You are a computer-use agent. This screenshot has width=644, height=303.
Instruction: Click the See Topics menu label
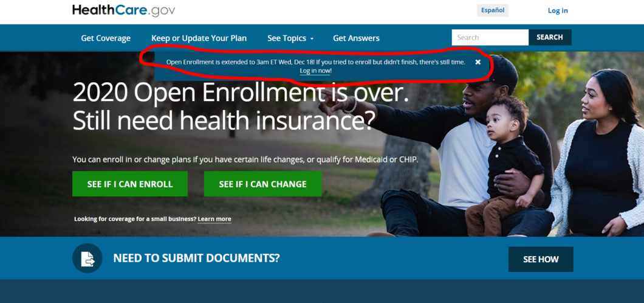[x=287, y=38]
